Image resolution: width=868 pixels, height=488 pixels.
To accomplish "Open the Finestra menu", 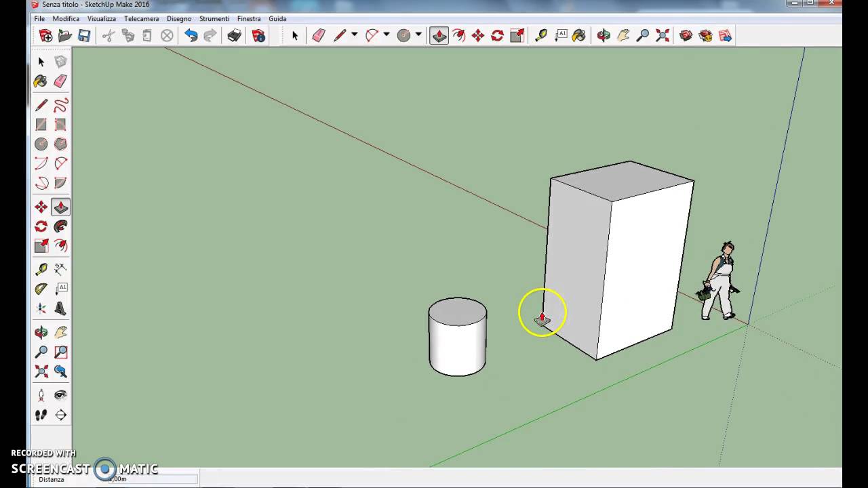I will click(x=249, y=18).
